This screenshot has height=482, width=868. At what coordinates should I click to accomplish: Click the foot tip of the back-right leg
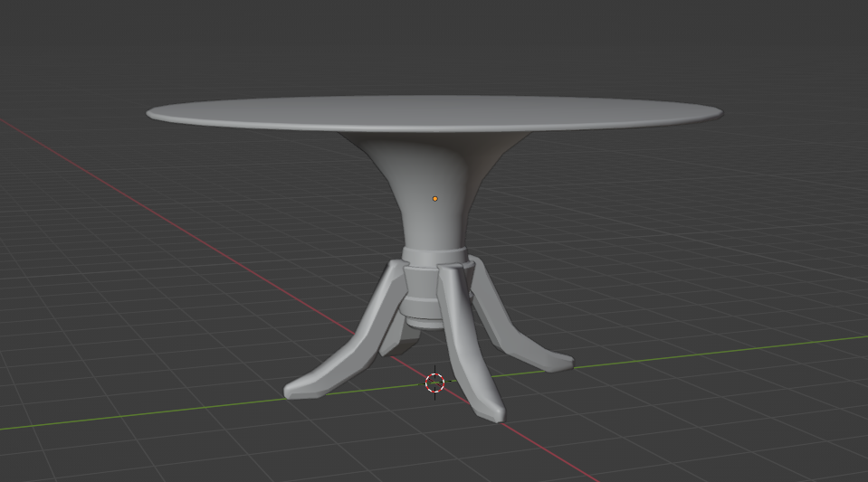[561, 363]
